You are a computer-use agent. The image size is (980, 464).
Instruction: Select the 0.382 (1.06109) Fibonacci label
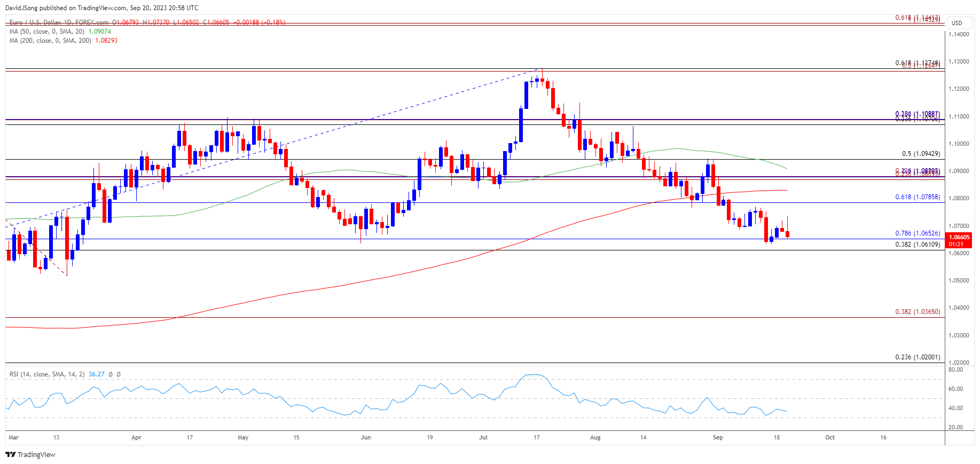pyautogui.click(x=918, y=245)
